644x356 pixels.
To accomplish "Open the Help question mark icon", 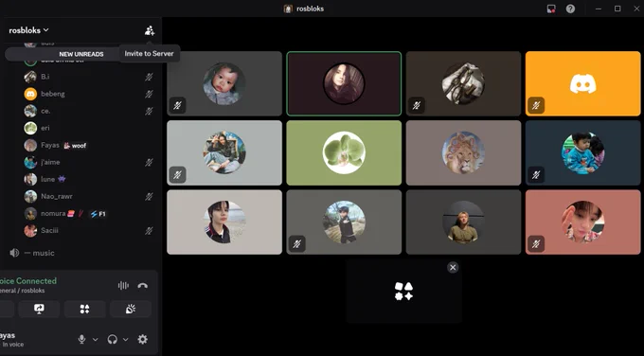I will pyautogui.click(x=570, y=9).
